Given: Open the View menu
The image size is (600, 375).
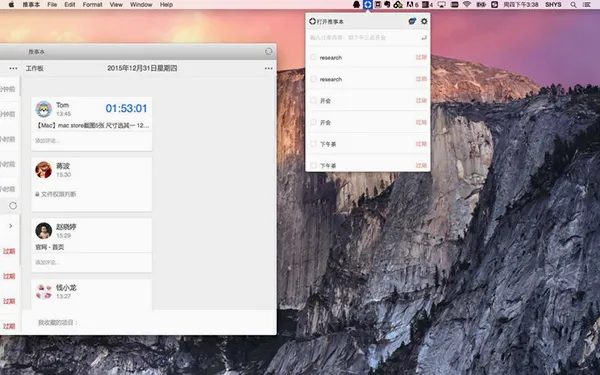Looking at the screenshot, I should 116,5.
